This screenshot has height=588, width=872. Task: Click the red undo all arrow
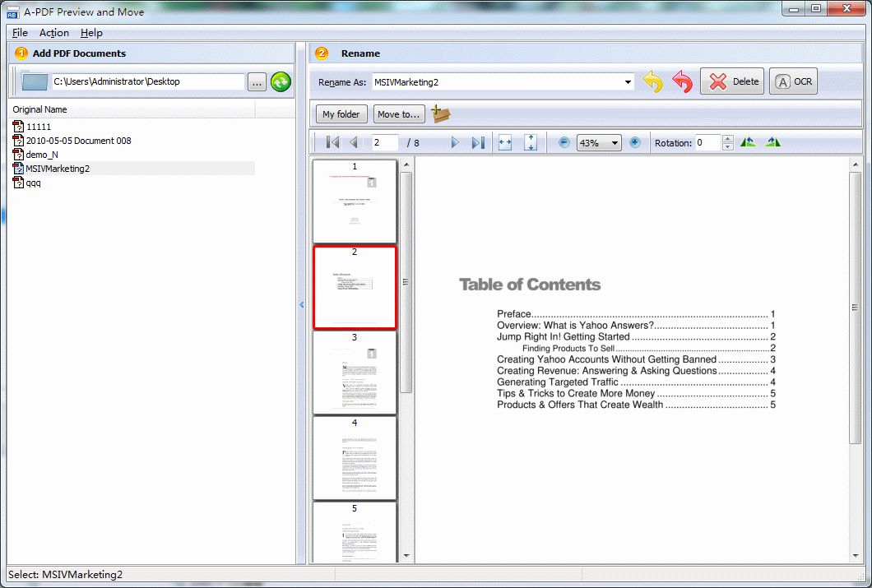[682, 81]
